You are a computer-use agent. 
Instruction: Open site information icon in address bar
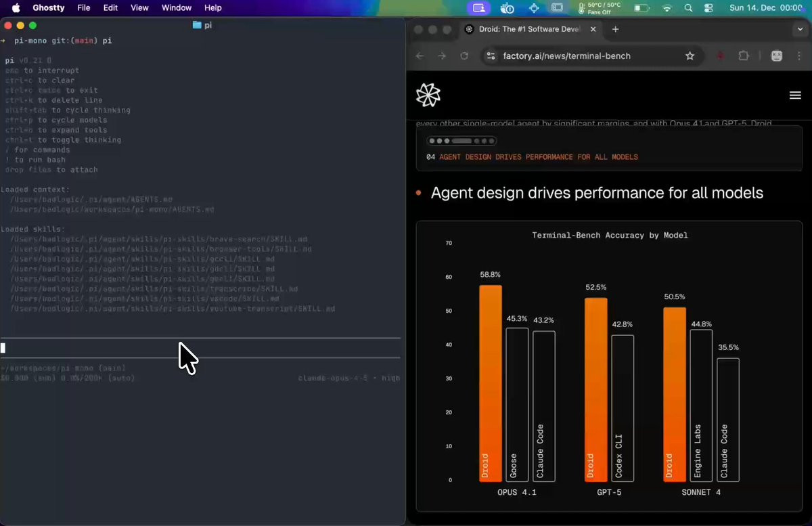[x=491, y=56]
